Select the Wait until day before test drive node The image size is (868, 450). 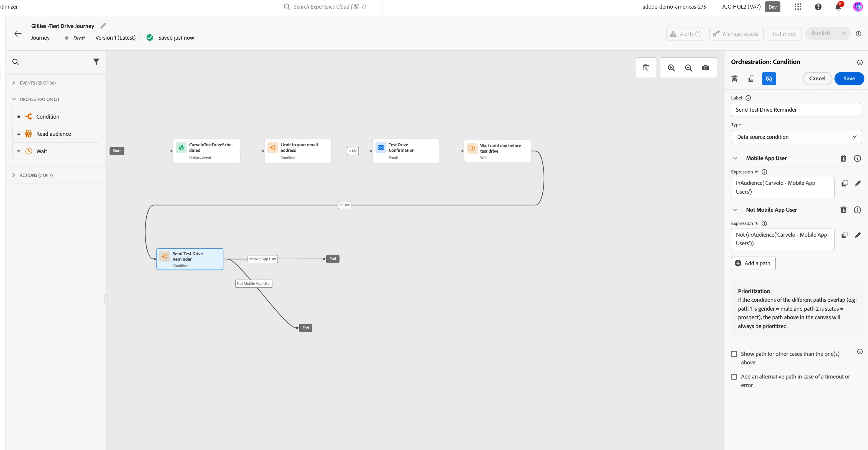coord(497,151)
